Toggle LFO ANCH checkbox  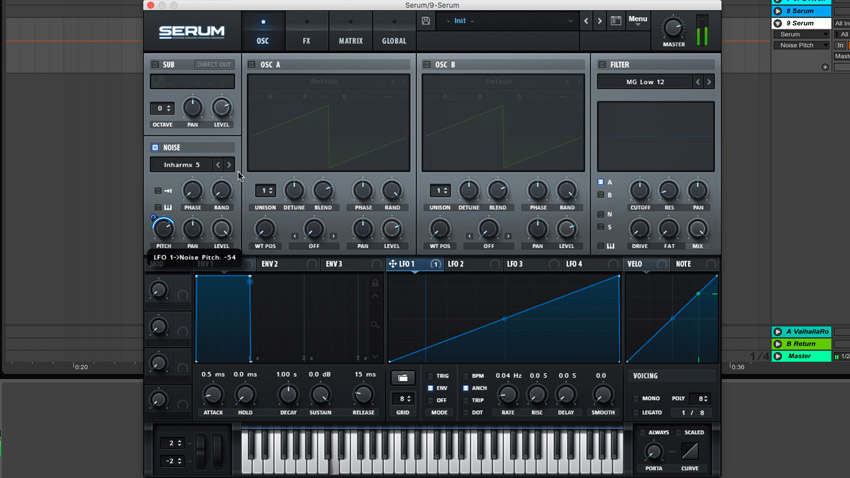[466, 388]
